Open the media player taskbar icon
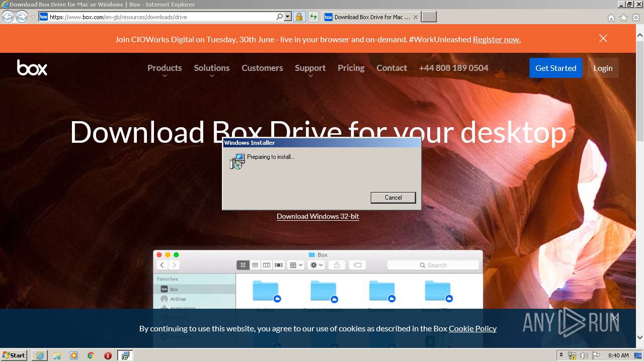 74,355
